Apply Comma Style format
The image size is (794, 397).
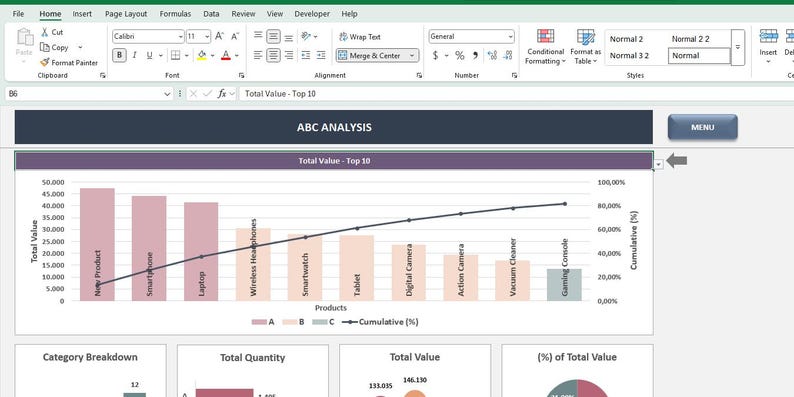[x=475, y=55]
